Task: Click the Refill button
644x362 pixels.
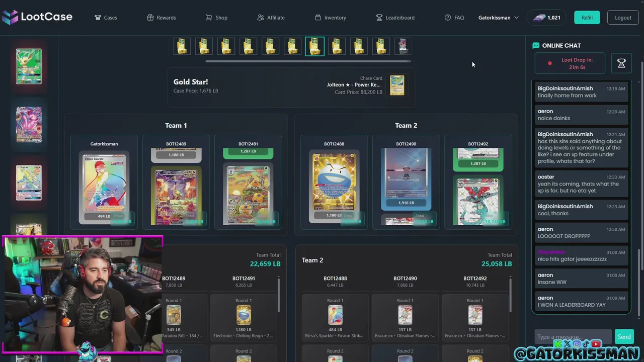Action: pos(587,18)
